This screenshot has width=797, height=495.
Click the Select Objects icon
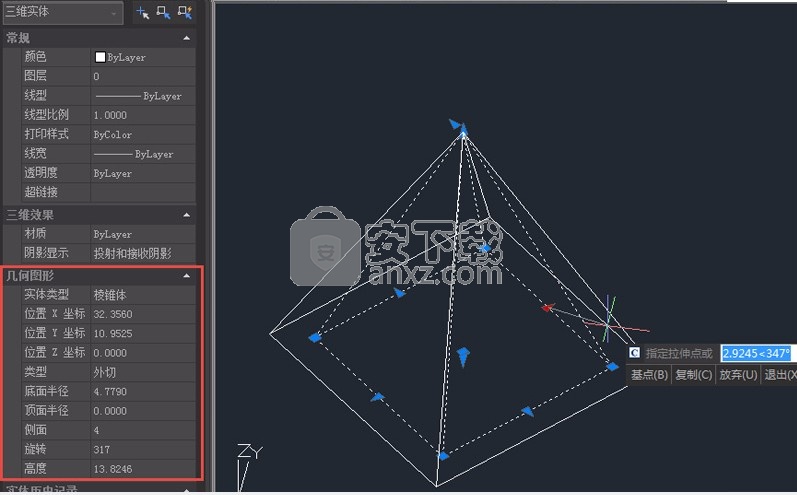point(163,12)
